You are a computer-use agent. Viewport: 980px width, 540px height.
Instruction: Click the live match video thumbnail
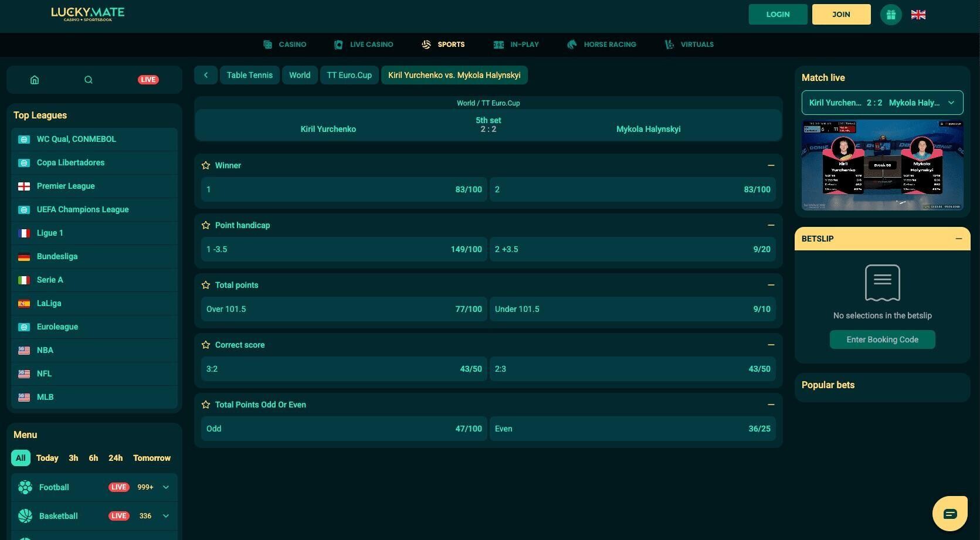[x=882, y=165]
